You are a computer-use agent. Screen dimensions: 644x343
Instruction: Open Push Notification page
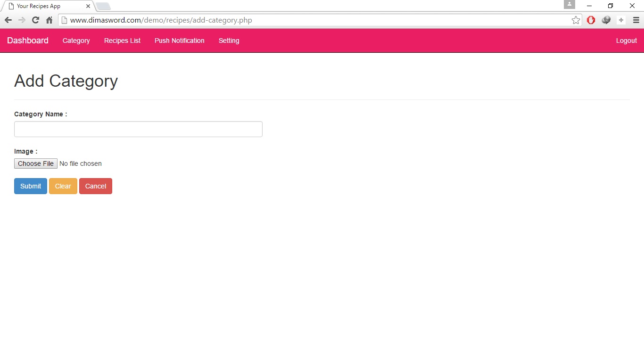pyautogui.click(x=179, y=41)
